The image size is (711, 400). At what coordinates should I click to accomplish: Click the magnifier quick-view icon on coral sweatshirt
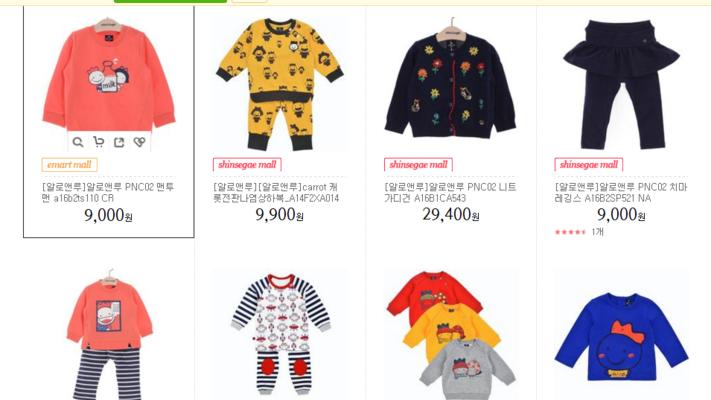click(78, 142)
